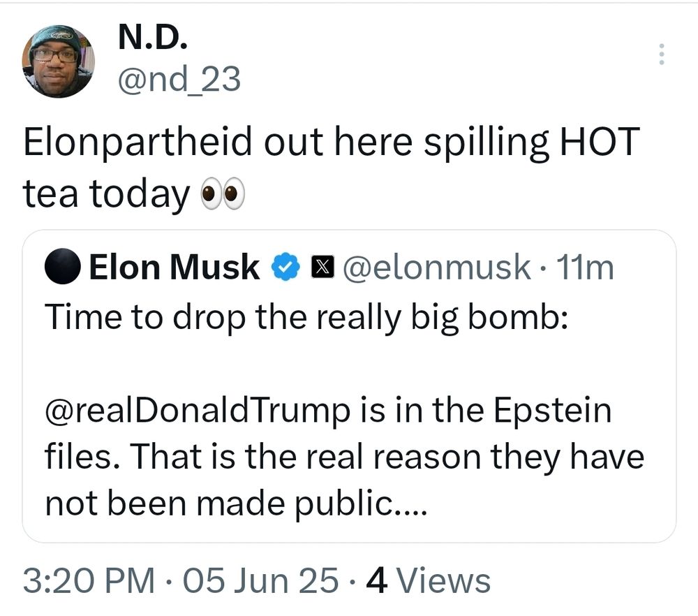Click "Elonpartheid out here spilling HOT" text
Image resolution: width=698 pixels, height=616 pixels.
pyautogui.click(x=331, y=142)
